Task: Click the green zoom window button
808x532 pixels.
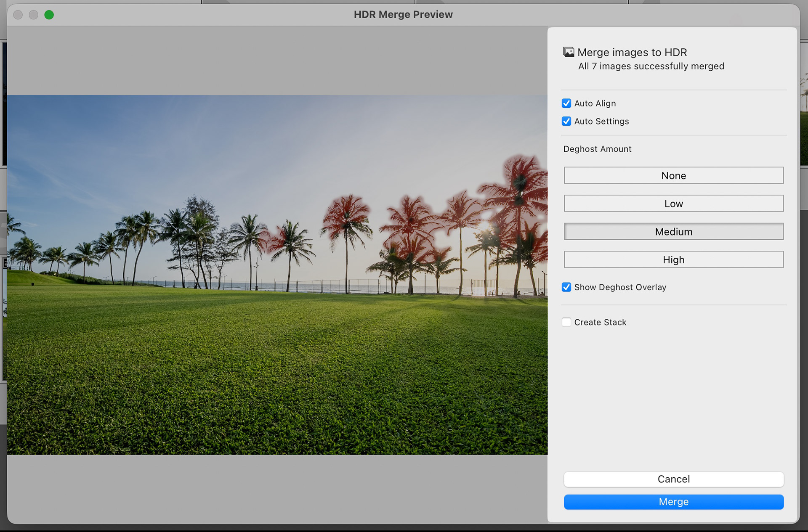Action: [x=49, y=15]
